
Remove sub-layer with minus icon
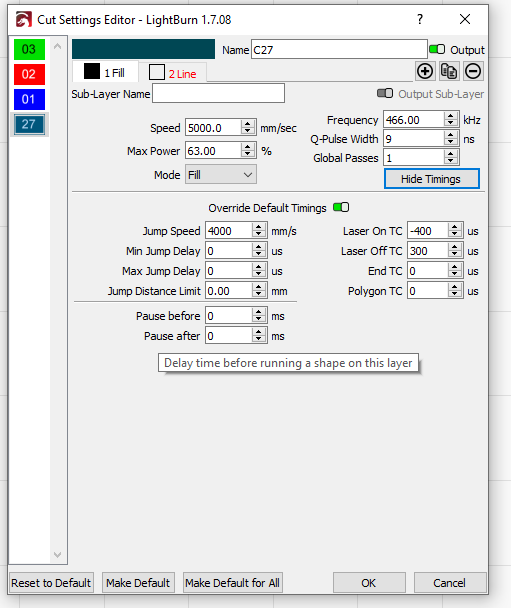[473, 71]
